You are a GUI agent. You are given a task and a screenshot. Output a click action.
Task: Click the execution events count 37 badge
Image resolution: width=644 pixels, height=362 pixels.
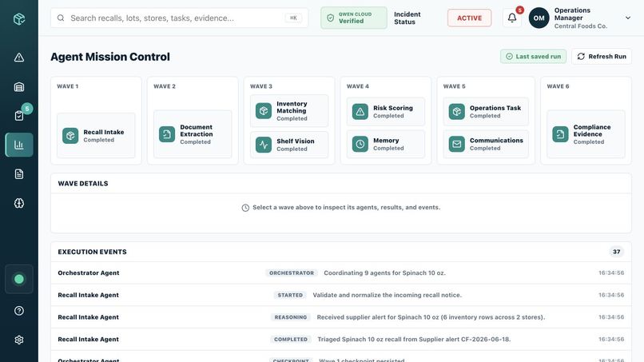(616, 252)
